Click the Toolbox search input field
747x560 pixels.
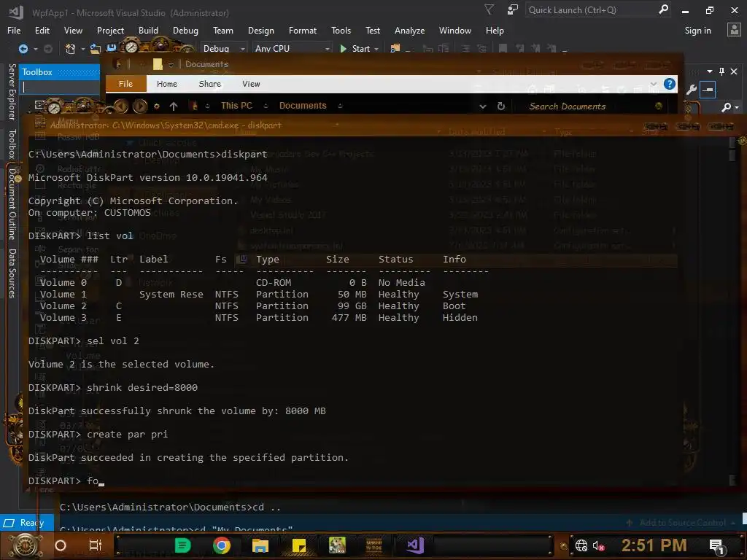tap(60, 87)
